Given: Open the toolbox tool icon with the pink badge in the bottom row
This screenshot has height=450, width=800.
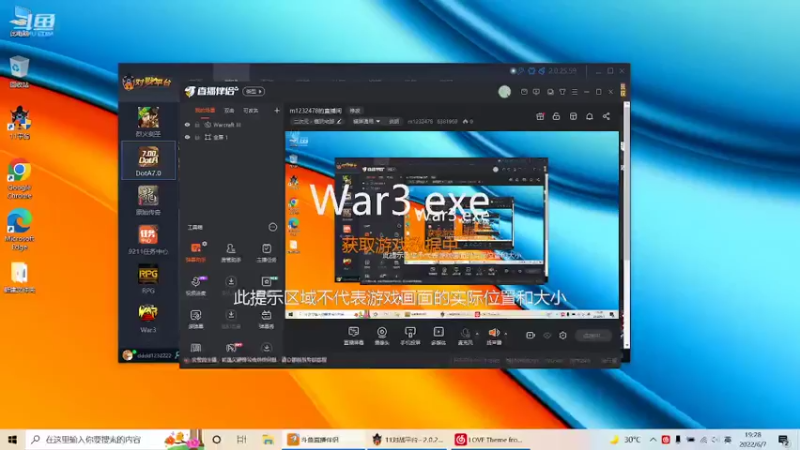Looking at the screenshot, I should coord(232,347).
